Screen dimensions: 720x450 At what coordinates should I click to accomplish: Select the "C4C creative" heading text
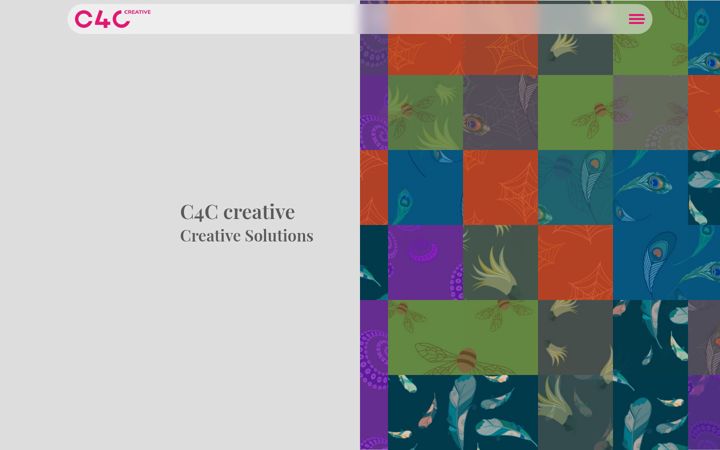tap(237, 212)
